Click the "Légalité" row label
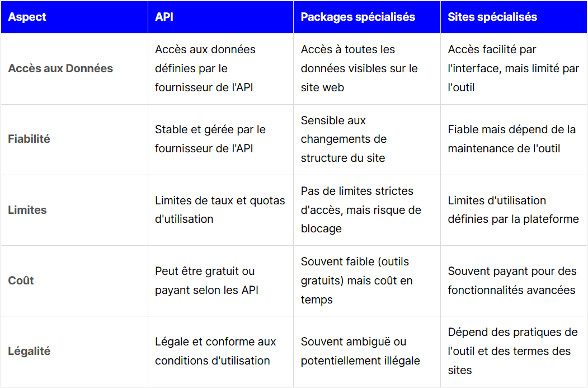The image size is (588, 388). [x=29, y=351]
